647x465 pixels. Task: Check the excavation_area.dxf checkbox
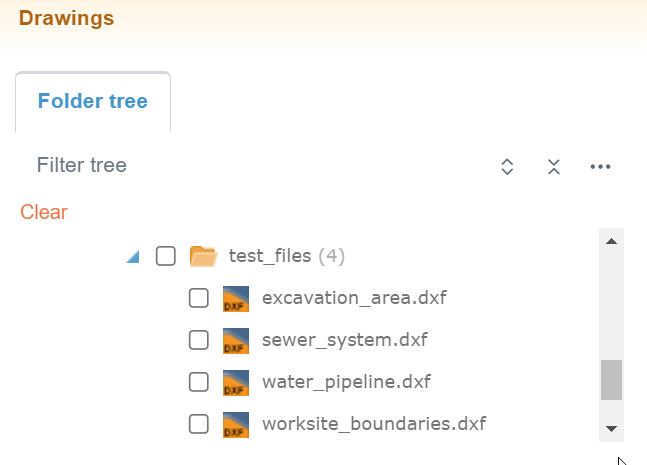coord(199,298)
